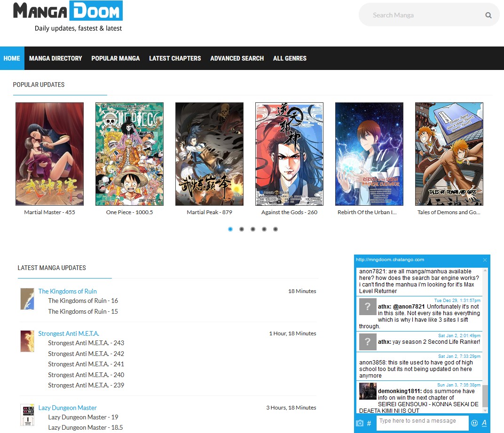
Task: Click The Kingdoms of Ruin small thumbnail
Action: coord(27,299)
